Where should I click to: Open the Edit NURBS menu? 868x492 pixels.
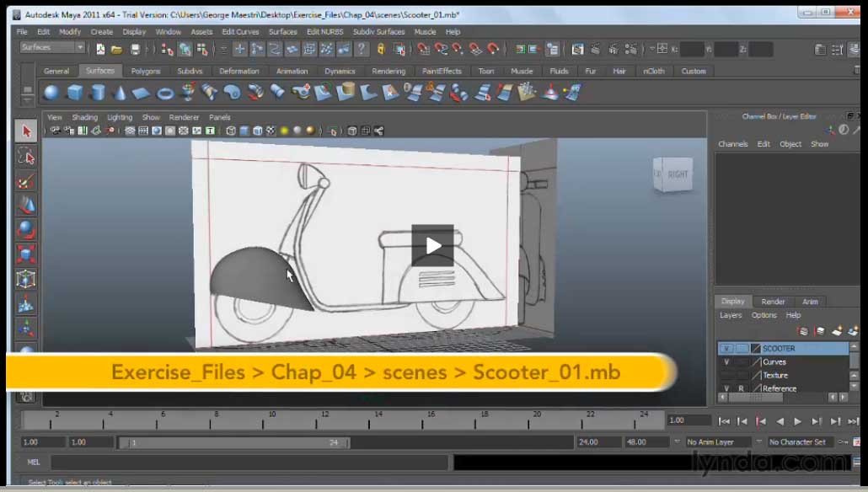coord(325,32)
